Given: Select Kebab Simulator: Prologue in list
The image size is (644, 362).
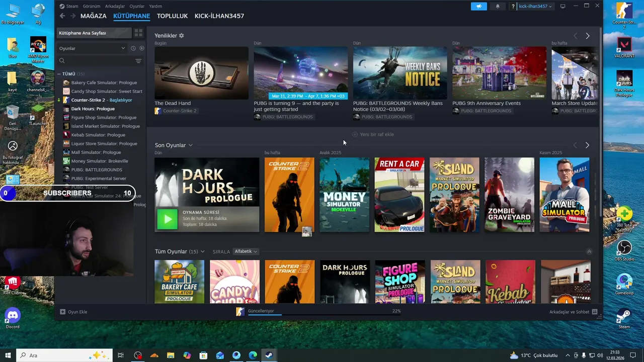Looking at the screenshot, I should 98,135.
